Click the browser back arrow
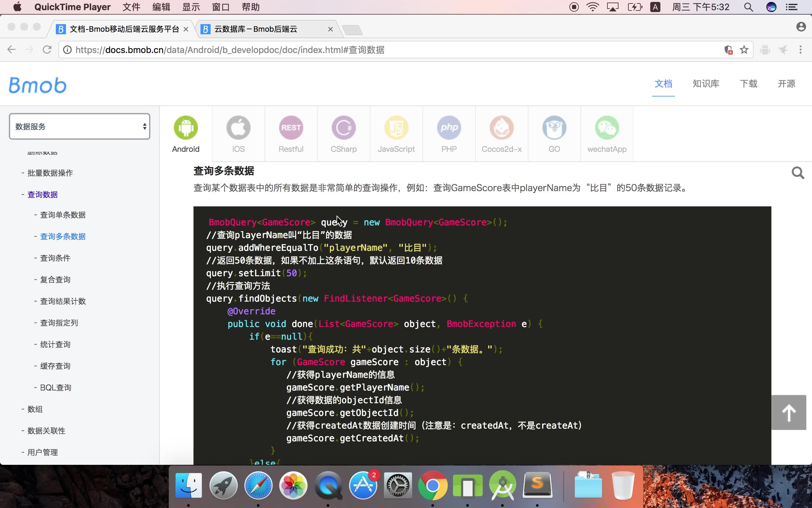The height and width of the screenshot is (508, 812). tap(11, 50)
